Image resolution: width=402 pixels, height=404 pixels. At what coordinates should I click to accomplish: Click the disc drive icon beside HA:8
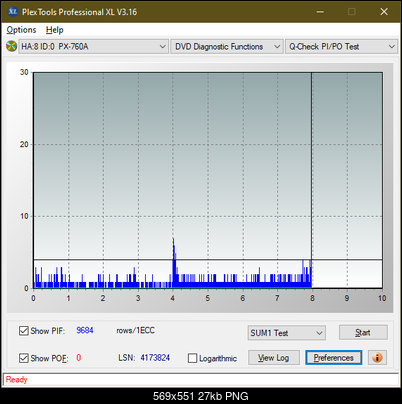(x=11, y=46)
